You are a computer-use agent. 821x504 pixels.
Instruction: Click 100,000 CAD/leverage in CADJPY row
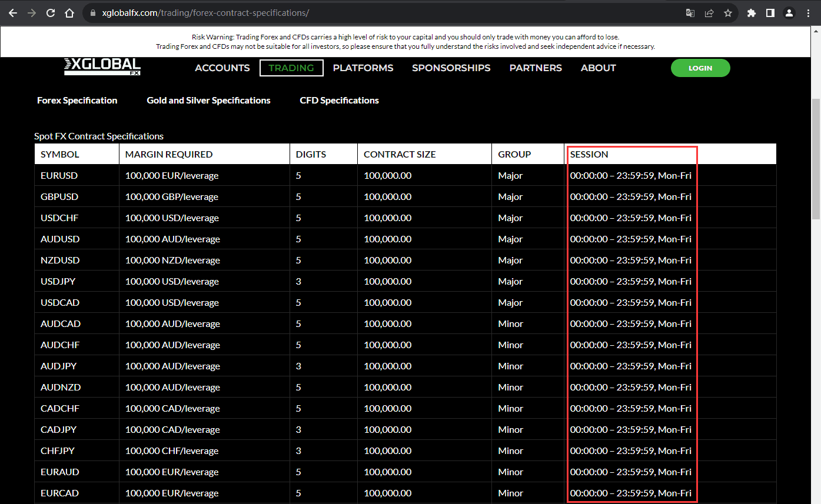tap(204, 429)
